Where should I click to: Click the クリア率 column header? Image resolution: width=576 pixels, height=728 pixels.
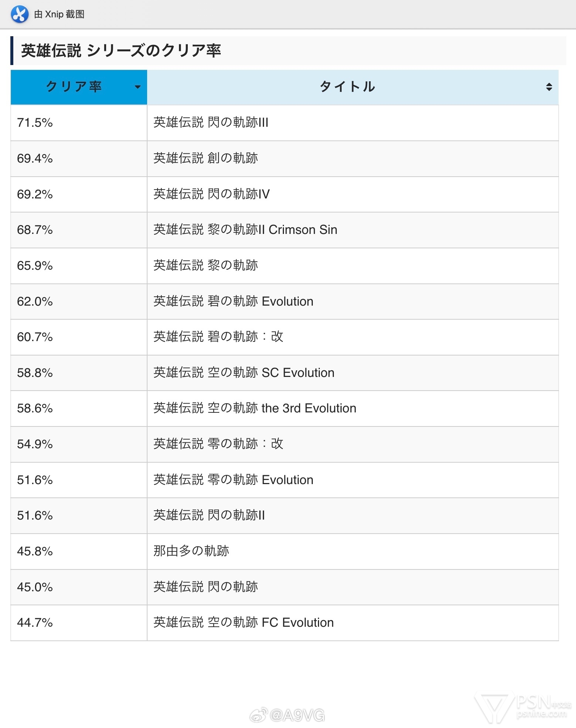79,87
